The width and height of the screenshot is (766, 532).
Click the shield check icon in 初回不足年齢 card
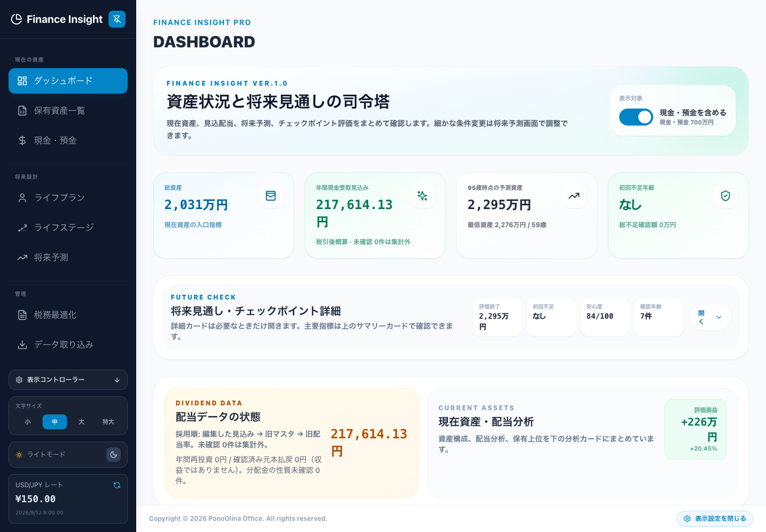tap(726, 196)
